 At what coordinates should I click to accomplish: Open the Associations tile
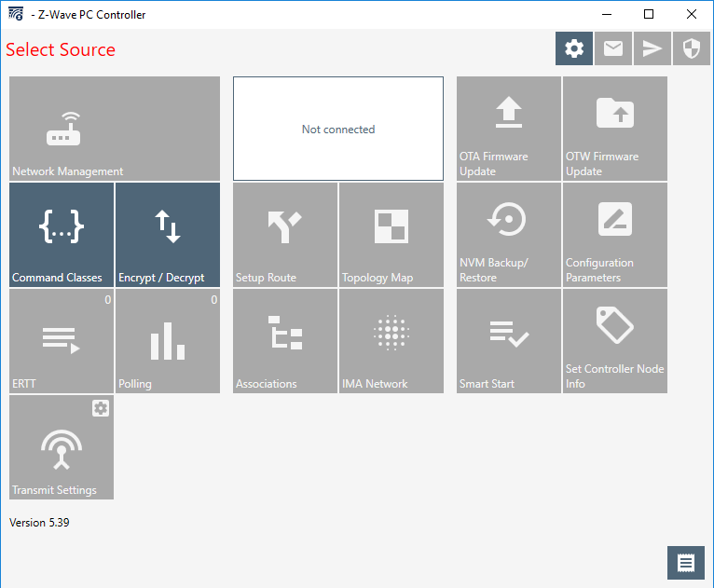coord(285,341)
